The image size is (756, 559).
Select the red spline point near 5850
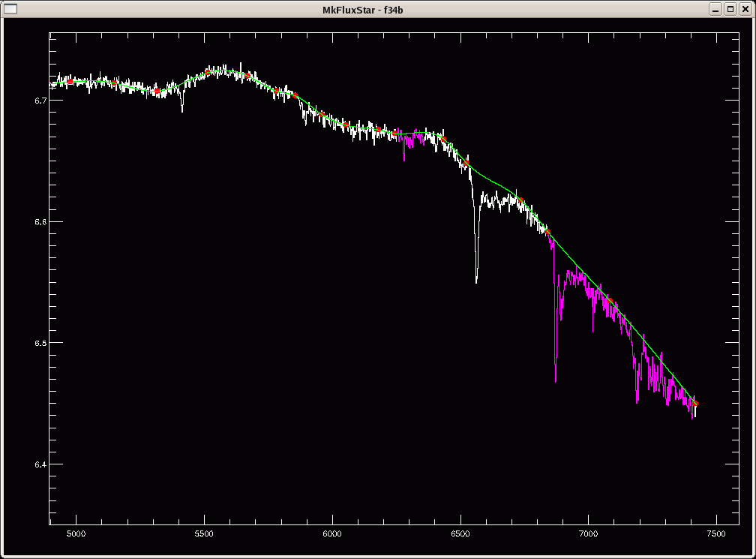click(x=295, y=95)
